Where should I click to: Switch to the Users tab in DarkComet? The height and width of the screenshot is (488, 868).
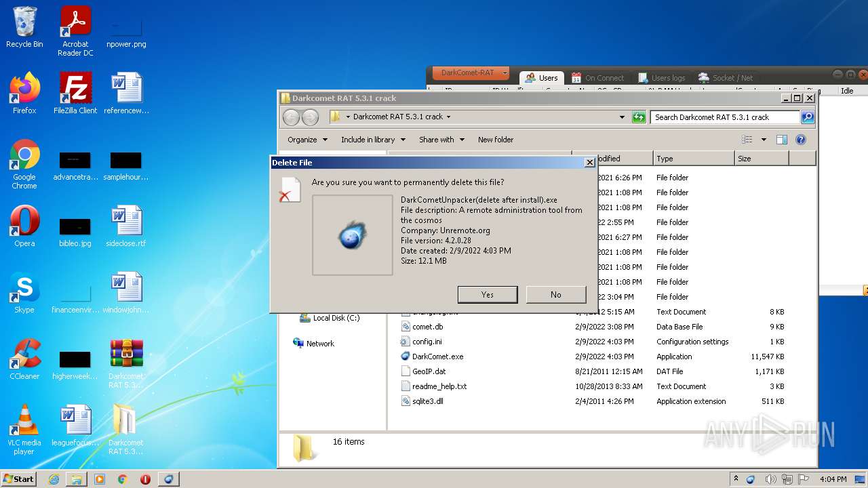pyautogui.click(x=540, y=77)
